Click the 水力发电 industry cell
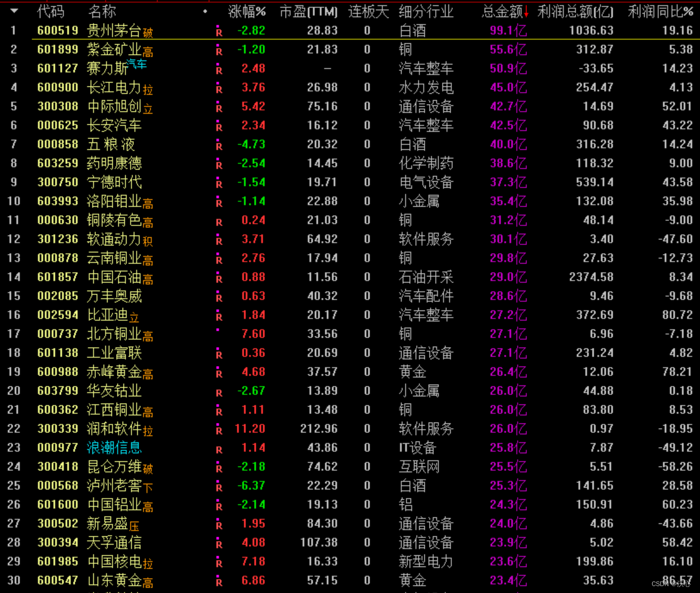 pos(426,87)
